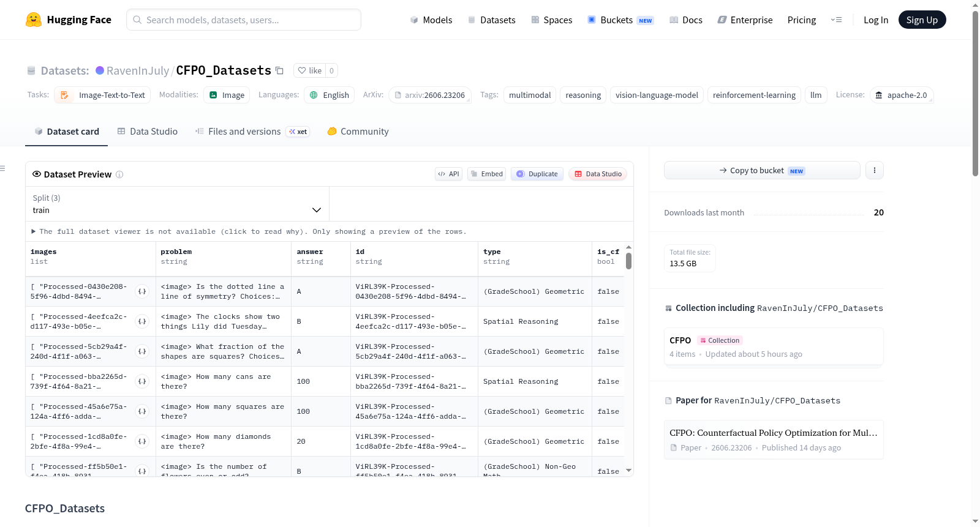980x527 pixels.
Task: Focus the search models, datasets, users field
Action: tap(244, 20)
